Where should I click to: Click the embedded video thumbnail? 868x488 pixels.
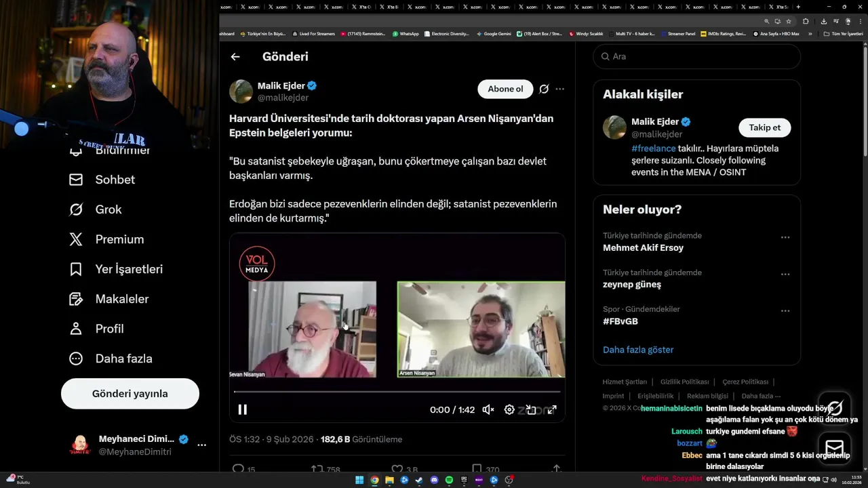pyautogui.click(x=397, y=328)
